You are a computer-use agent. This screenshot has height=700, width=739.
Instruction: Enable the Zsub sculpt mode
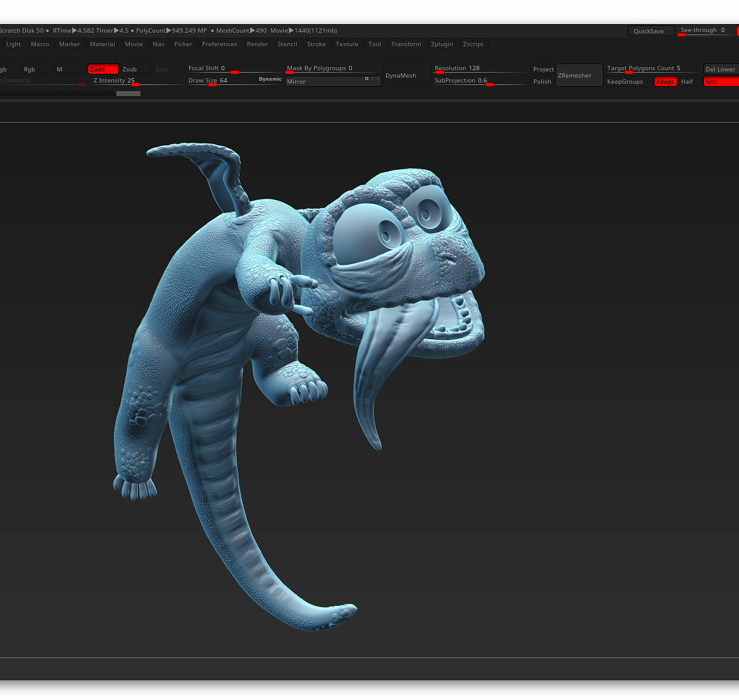135,70
